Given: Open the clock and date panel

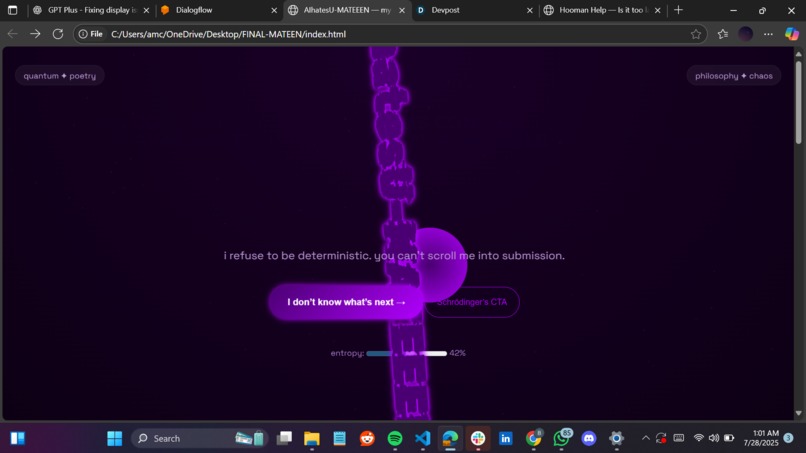Looking at the screenshot, I should (x=761, y=438).
